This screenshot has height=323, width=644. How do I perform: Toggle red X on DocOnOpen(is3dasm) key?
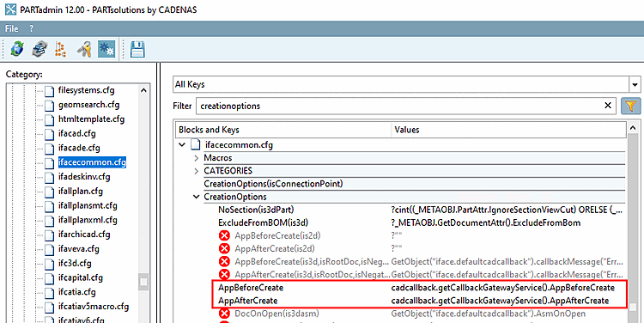tap(224, 314)
